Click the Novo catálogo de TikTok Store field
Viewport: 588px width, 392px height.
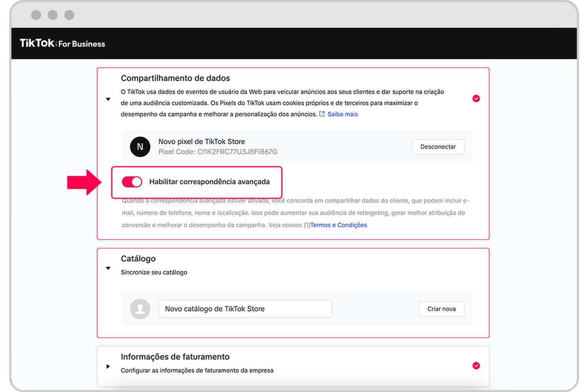click(245, 309)
